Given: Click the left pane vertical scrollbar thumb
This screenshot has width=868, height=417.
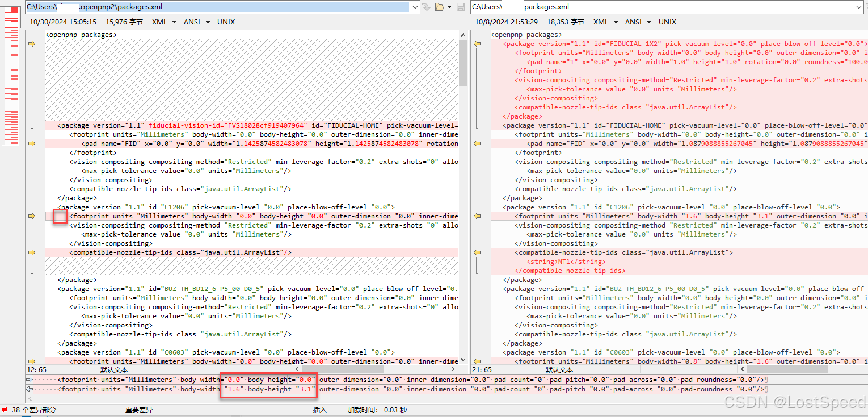Looking at the screenshot, I should click(463, 63).
